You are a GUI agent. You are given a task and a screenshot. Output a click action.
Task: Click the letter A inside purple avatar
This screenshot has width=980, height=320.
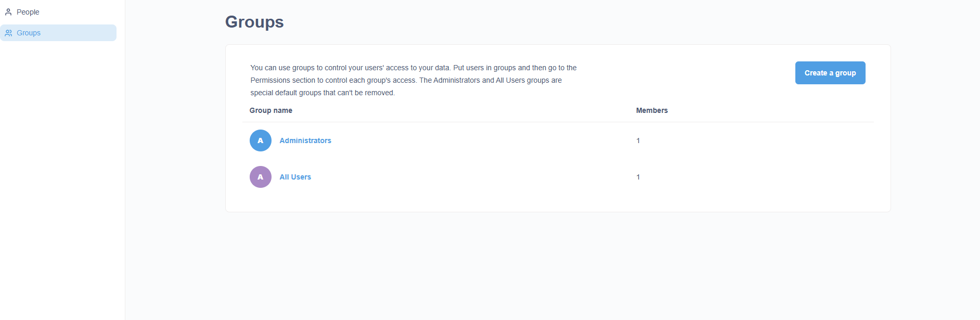click(261, 177)
